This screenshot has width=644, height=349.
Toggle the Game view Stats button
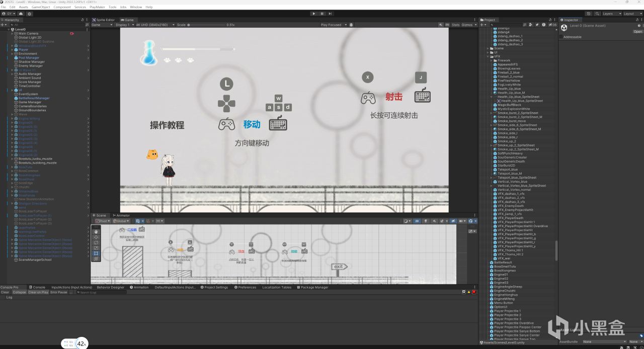[455, 25]
